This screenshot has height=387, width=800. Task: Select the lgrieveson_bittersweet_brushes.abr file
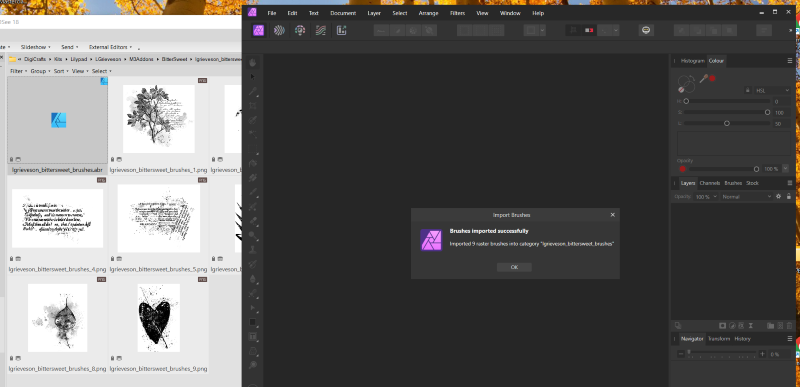click(58, 125)
